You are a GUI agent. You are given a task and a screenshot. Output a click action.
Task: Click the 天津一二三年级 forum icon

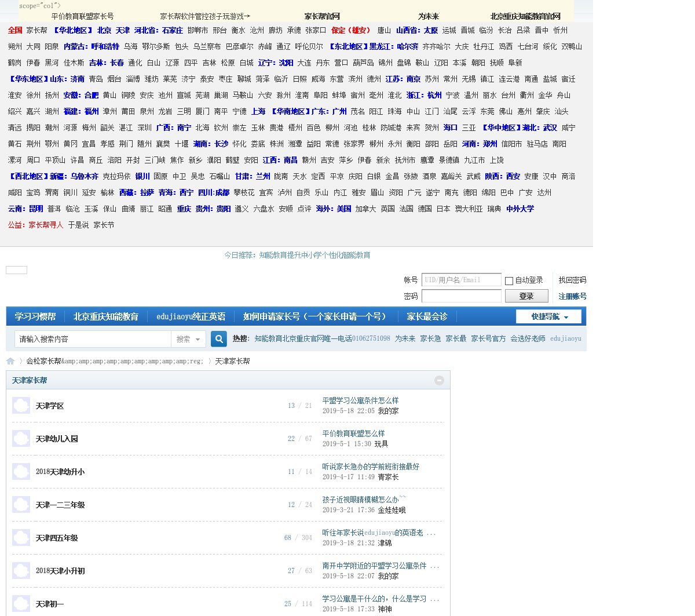point(21,505)
